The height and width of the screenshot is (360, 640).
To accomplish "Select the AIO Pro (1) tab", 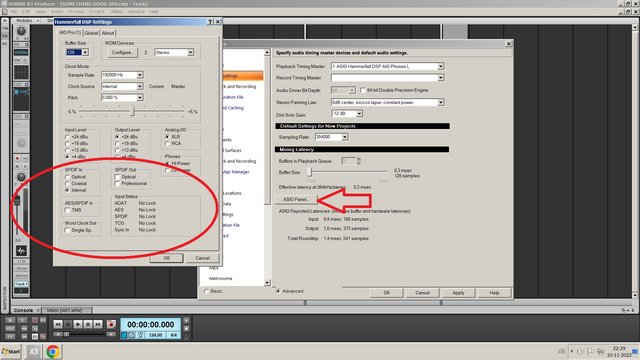I will [70, 32].
